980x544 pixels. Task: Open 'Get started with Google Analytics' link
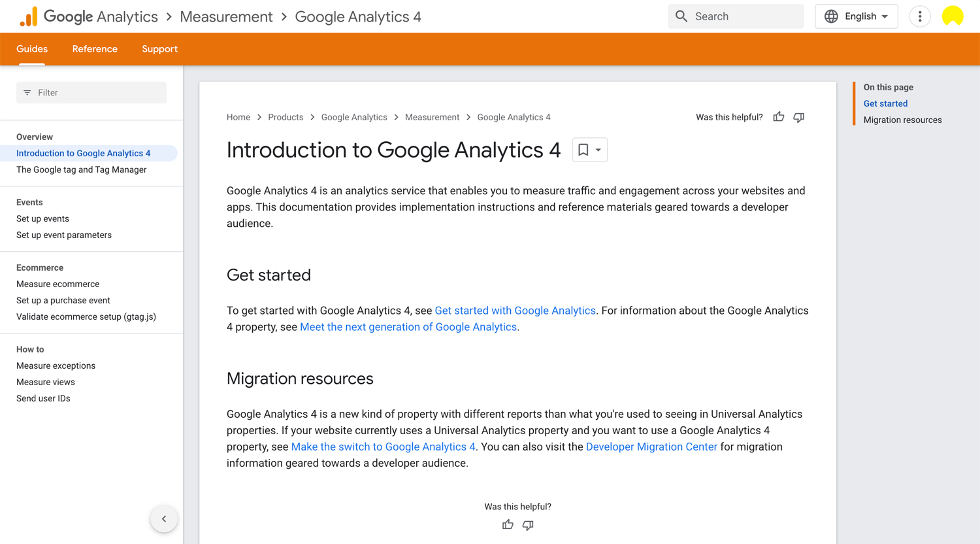[x=515, y=311]
